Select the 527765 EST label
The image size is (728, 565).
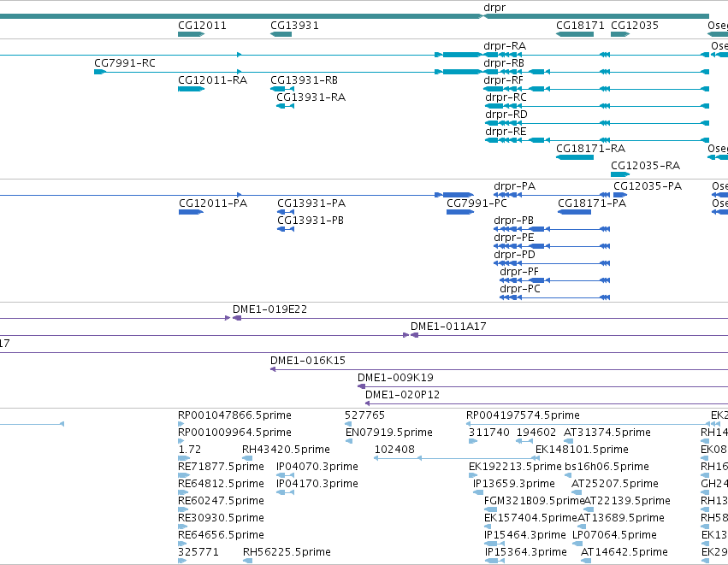pyautogui.click(x=364, y=415)
